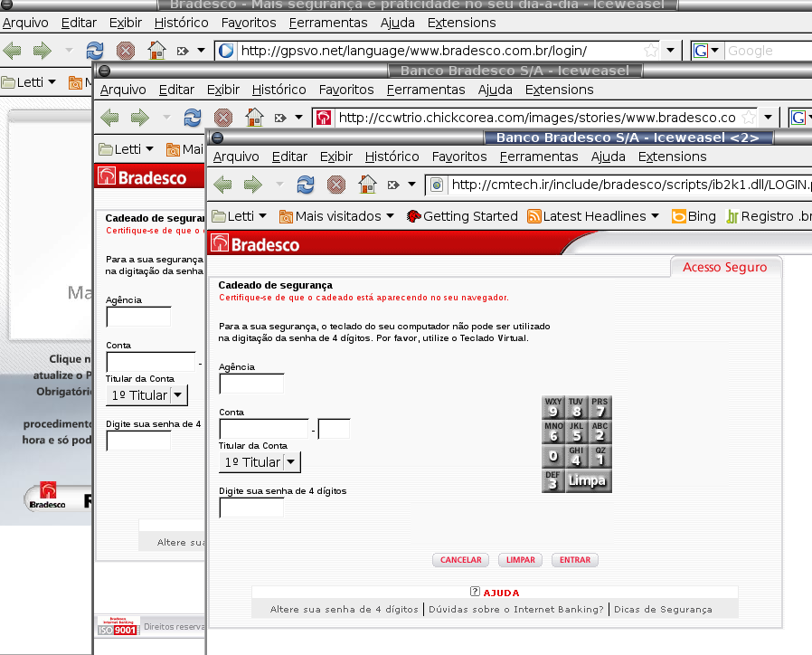Click Forward arrow in middle Banco Bradesco window

[140, 118]
